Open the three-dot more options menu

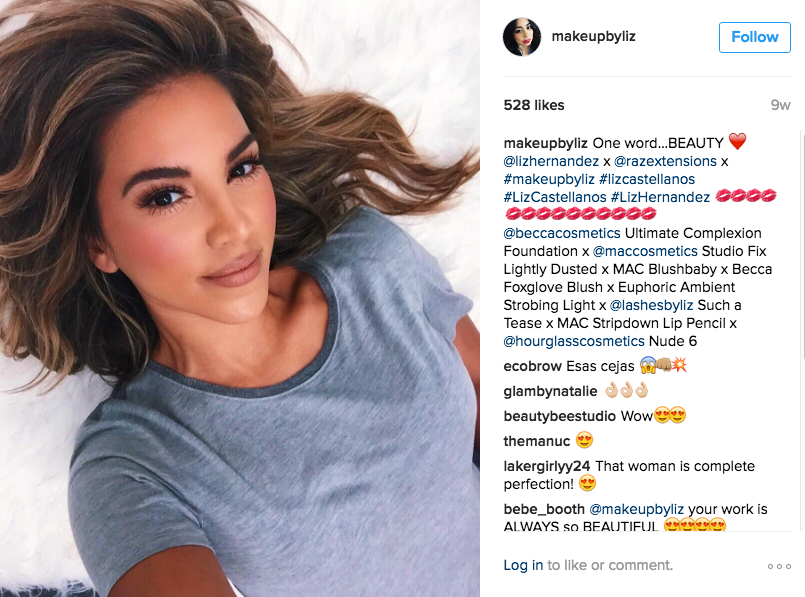(x=779, y=566)
